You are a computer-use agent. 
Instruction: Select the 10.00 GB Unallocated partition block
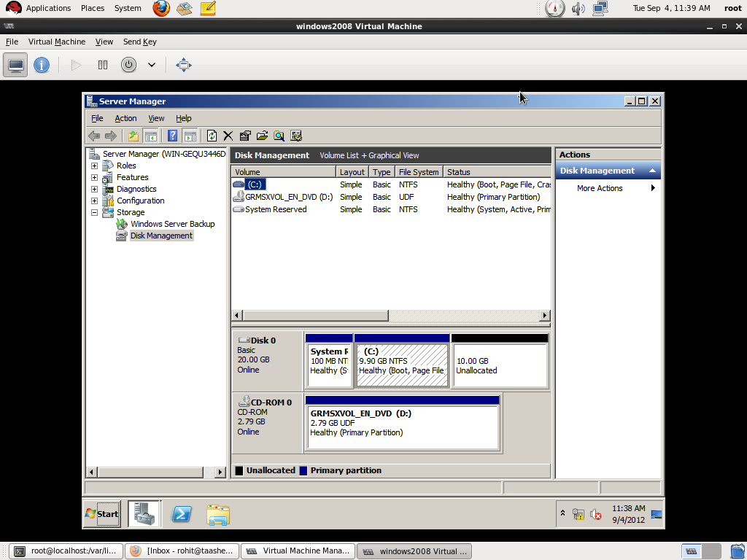point(500,361)
